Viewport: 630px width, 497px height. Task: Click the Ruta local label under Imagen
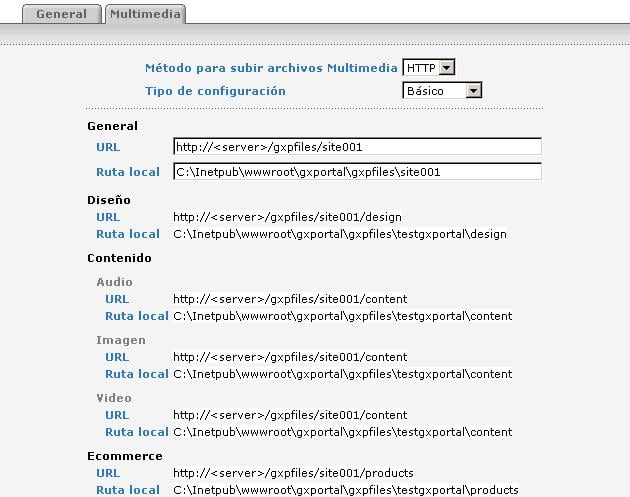(137, 374)
